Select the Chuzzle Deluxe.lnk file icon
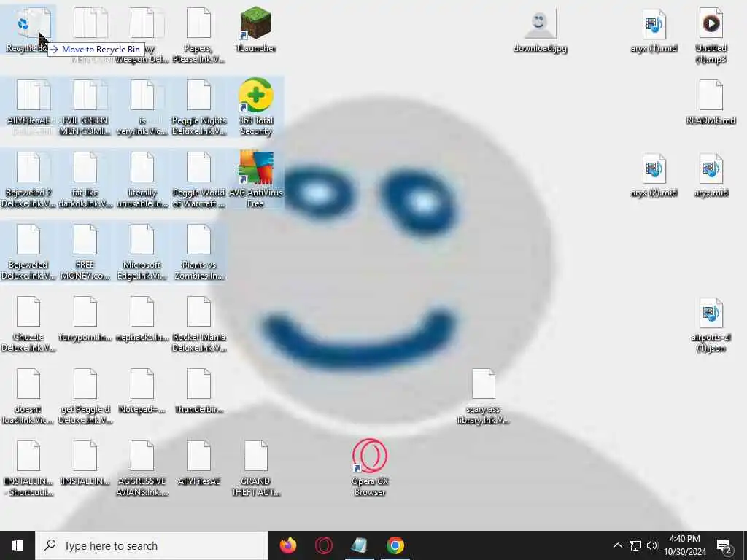747x560 pixels. pyautogui.click(x=28, y=324)
